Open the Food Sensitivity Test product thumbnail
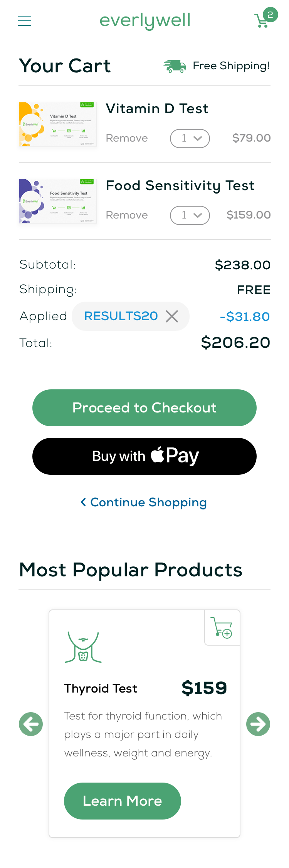This screenshot has height=868, width=289. click(x=58, y=201)
